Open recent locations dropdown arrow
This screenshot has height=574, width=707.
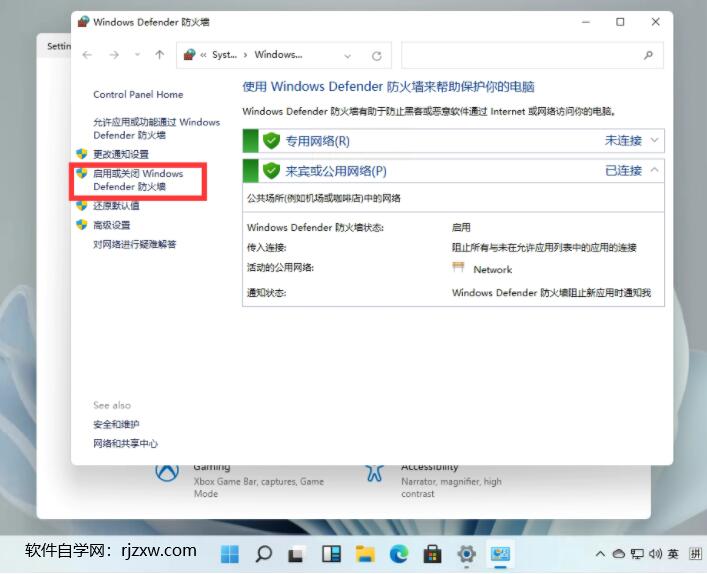pyautogui.click(x=138, y=55)
